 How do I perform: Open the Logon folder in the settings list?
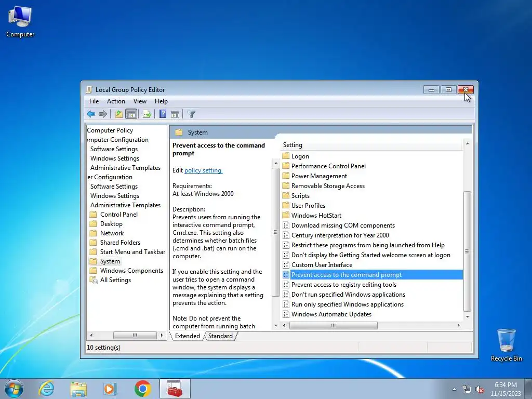300,156
